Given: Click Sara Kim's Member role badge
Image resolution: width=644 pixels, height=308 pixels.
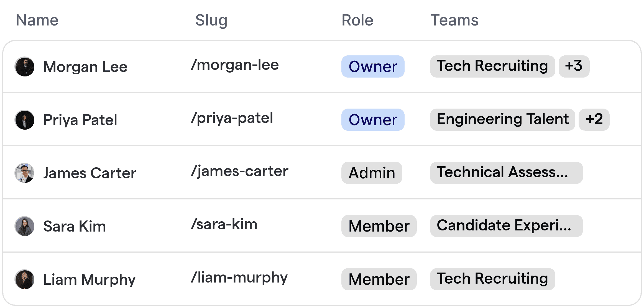Looking at the screenshot, I should (x=379, y=226).
